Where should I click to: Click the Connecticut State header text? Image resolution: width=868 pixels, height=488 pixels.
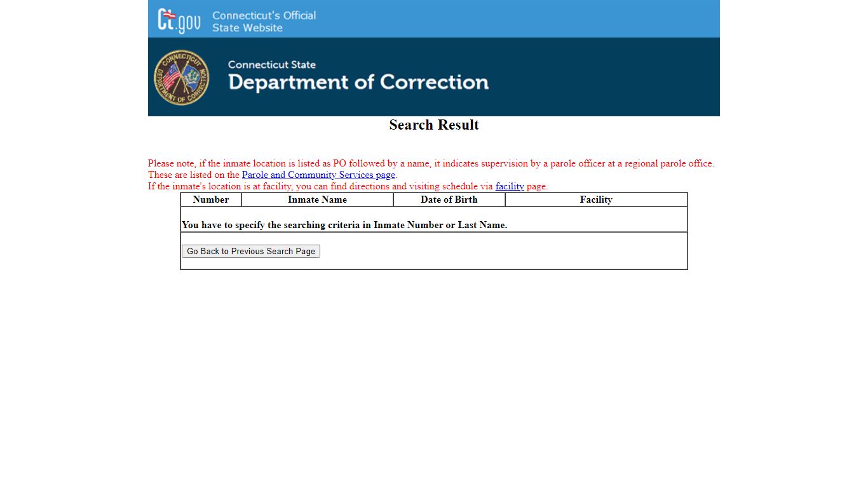pos(272,64)
